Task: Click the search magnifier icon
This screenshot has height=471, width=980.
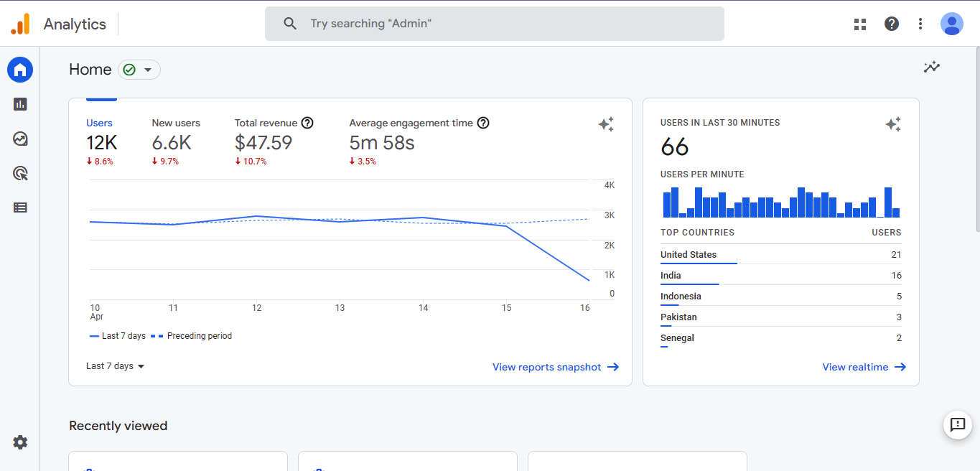Action: pyautogui.click(x=290, y=24)
